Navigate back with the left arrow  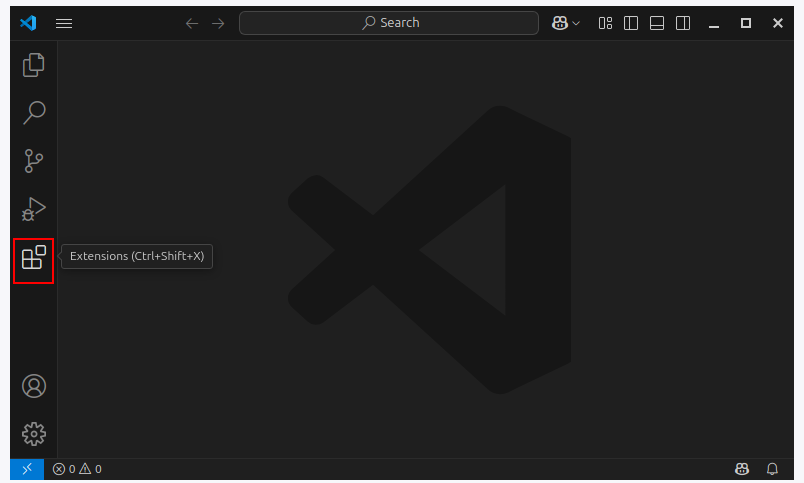192,24
